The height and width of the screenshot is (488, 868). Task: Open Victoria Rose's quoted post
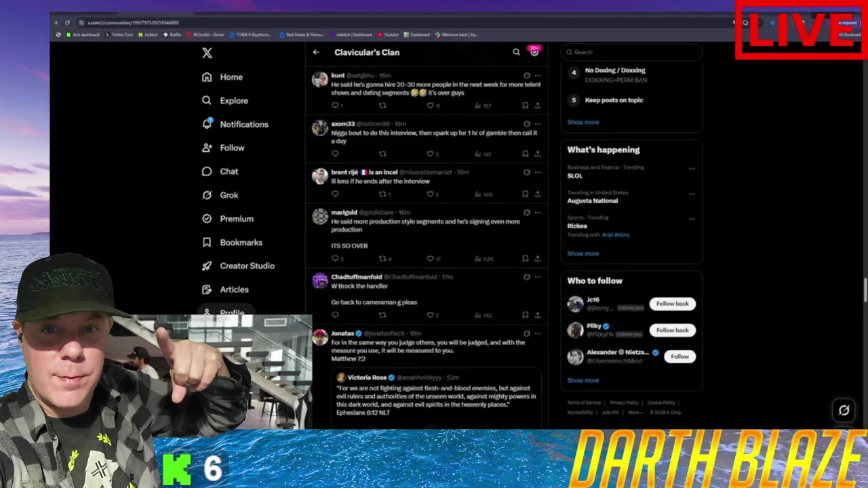tap(437, 399)
